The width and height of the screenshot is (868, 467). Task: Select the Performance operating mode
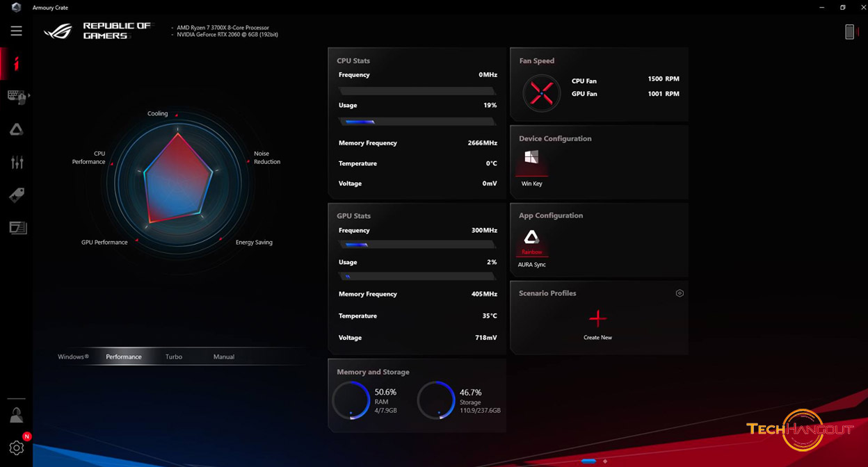[x=124, y=357]
